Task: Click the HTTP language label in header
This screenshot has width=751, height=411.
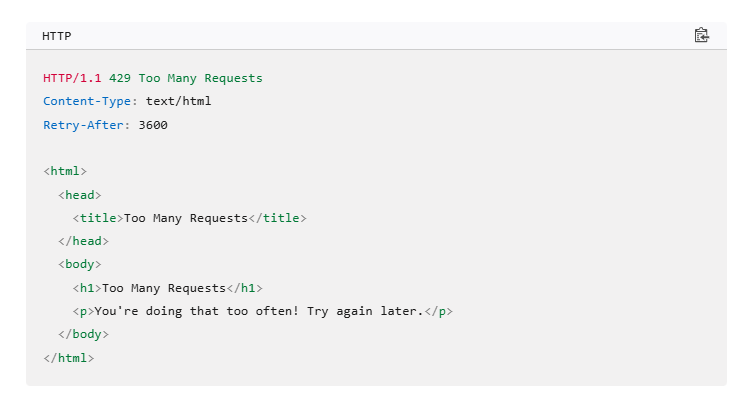Action: click(x=57, y=36)
